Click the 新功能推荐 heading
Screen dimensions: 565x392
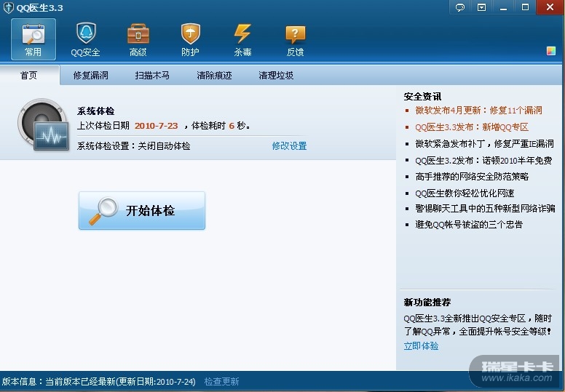click(x=427, y=303)
